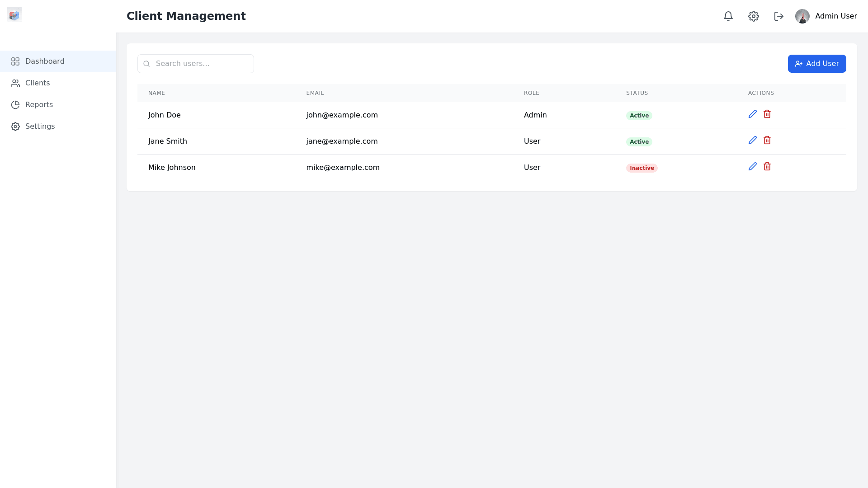
Task: Click the Add User button
Action: 816,64
